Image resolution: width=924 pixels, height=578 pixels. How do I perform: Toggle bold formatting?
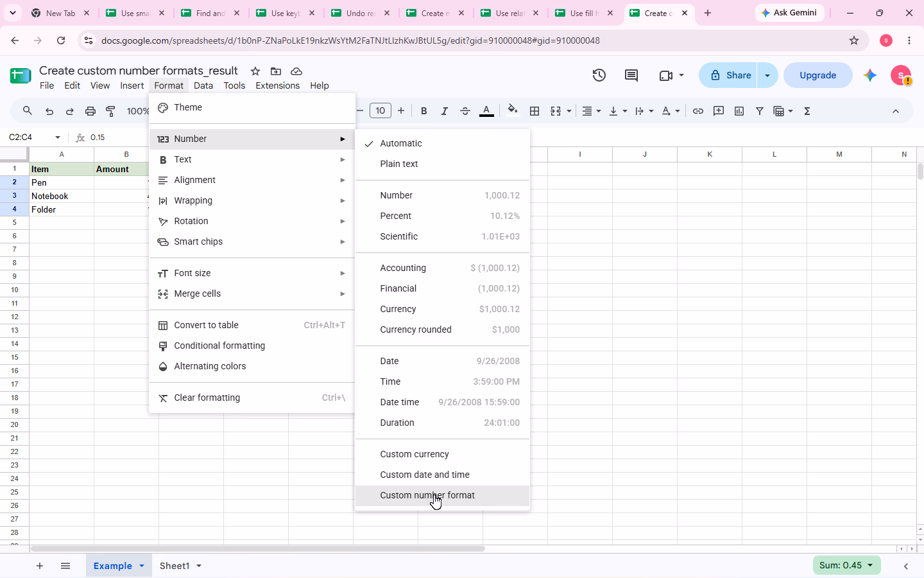coord(424,111)
